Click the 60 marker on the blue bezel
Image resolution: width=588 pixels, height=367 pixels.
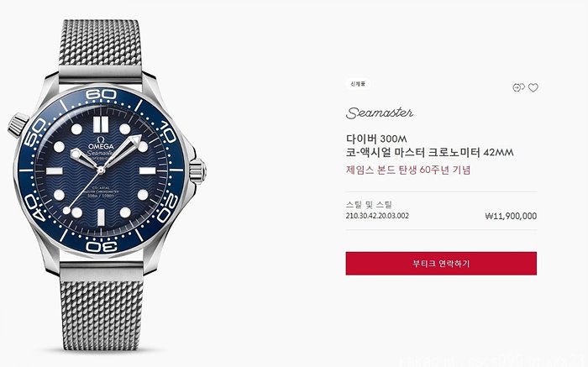[101, 94]
